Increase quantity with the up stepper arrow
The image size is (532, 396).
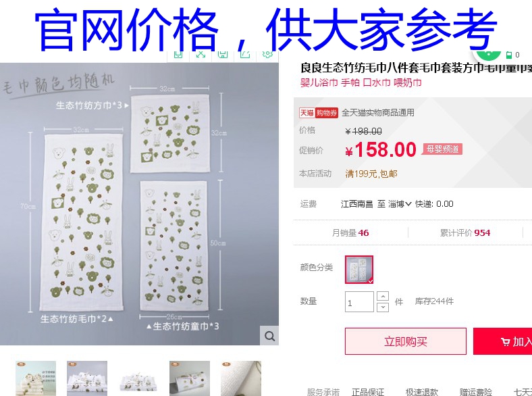(x=383, y=296)
